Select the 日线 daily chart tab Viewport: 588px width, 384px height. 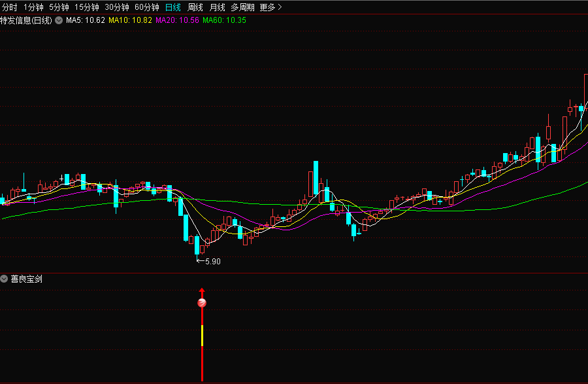[173, 7]
